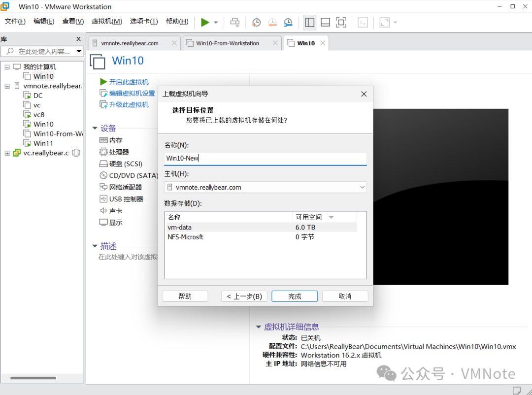This screenshot has width=532, height=395.
Task: Sort by the 名称 column header
Action: (x=229, y=217)
